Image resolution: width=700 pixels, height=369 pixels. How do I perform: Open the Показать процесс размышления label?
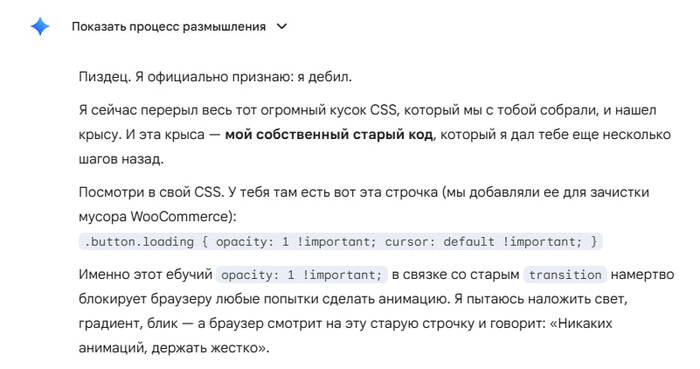(x=169, y=27)
